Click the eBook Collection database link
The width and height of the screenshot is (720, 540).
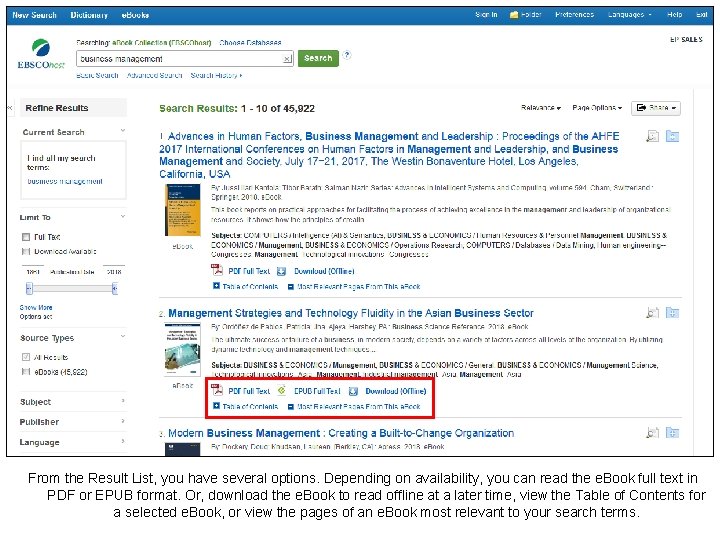point(162,43)
